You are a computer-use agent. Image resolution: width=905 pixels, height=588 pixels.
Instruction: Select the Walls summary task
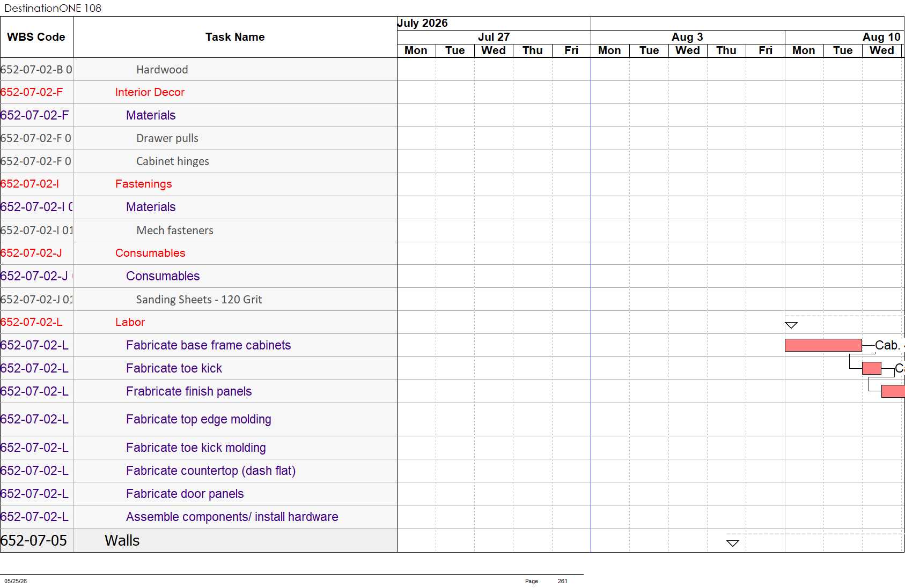[x=122, y=540]
